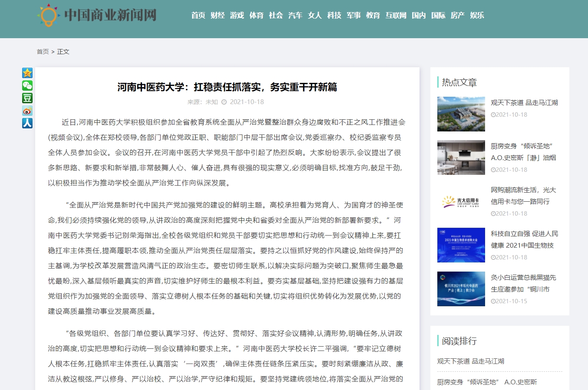Image resolution: width=588 pixels, height=390 pixels.
Task: Share article to QQ Zone star icon
Action: click(27, 73)
